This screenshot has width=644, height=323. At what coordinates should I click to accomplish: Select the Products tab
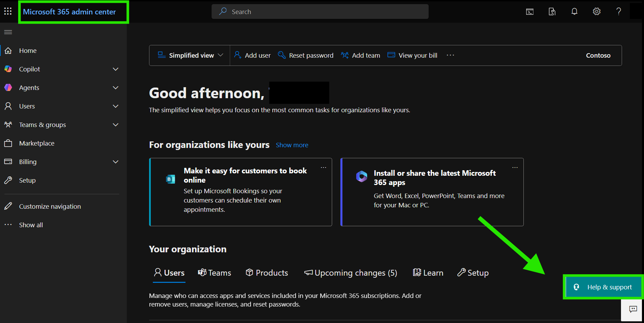click(267, 273)
